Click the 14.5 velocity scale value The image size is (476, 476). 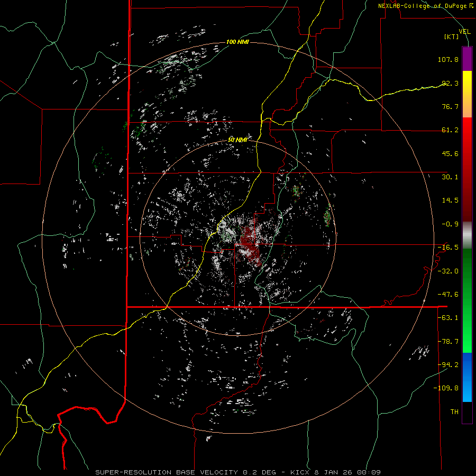tap(450, 200)
